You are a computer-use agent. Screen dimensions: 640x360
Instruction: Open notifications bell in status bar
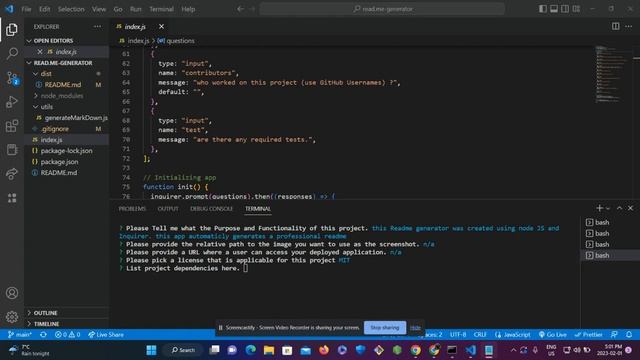point(629,335)
